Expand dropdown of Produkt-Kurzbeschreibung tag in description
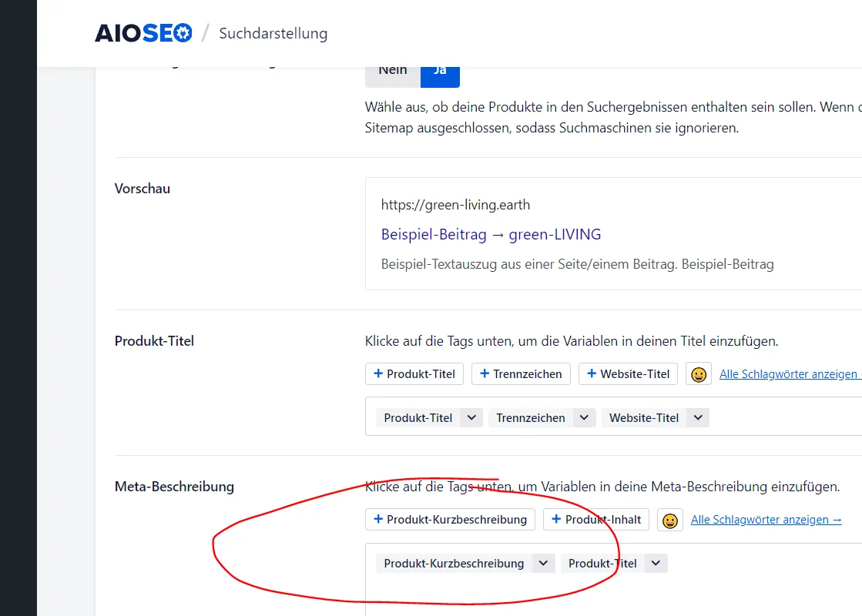Image resolution: width=862 pixels, height=616 pixels. pyautogui.click(x=543, y=563)
